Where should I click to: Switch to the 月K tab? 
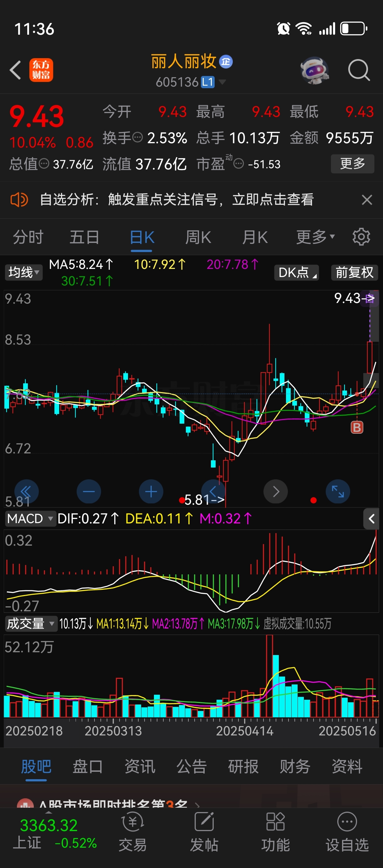point(255,237)
